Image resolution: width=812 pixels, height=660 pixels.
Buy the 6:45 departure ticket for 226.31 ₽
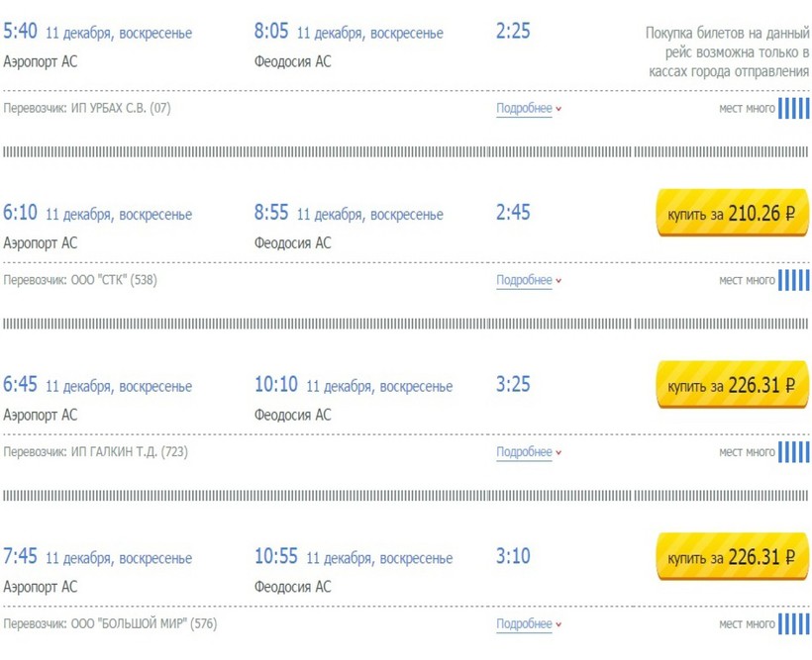(x=733, y=385)
